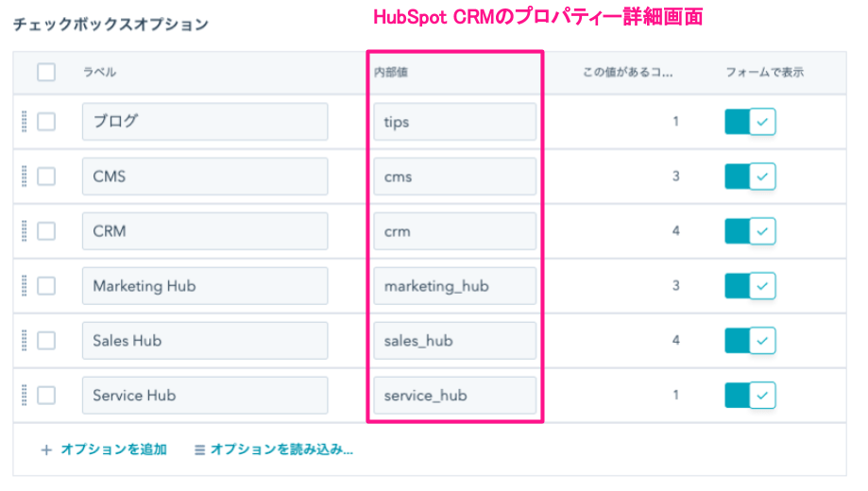Click the drag handle beside the Sales Hub row

(24, 341)
